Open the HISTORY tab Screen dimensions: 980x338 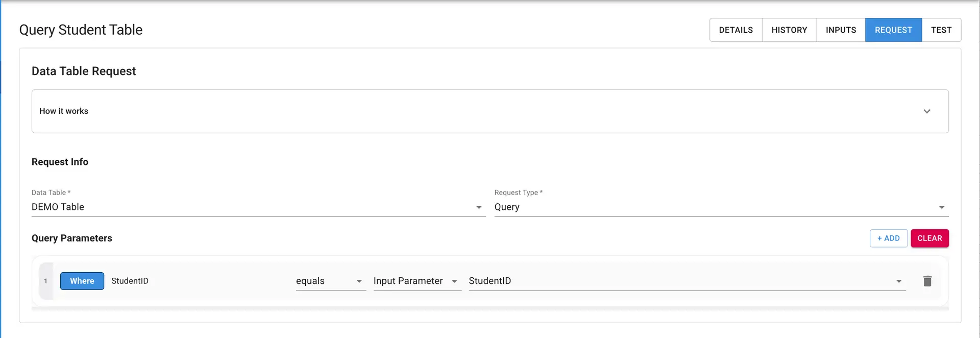click(789, 30)
